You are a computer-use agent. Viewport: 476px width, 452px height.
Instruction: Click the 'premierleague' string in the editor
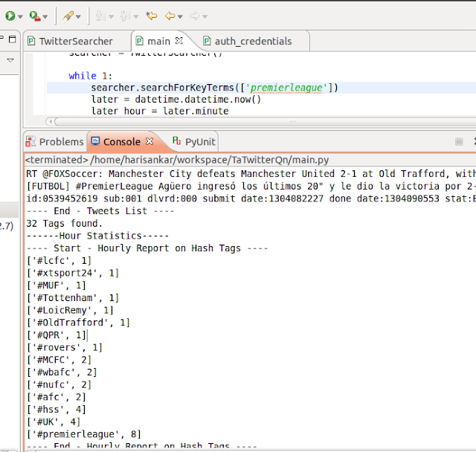click(x=286, y=88)
